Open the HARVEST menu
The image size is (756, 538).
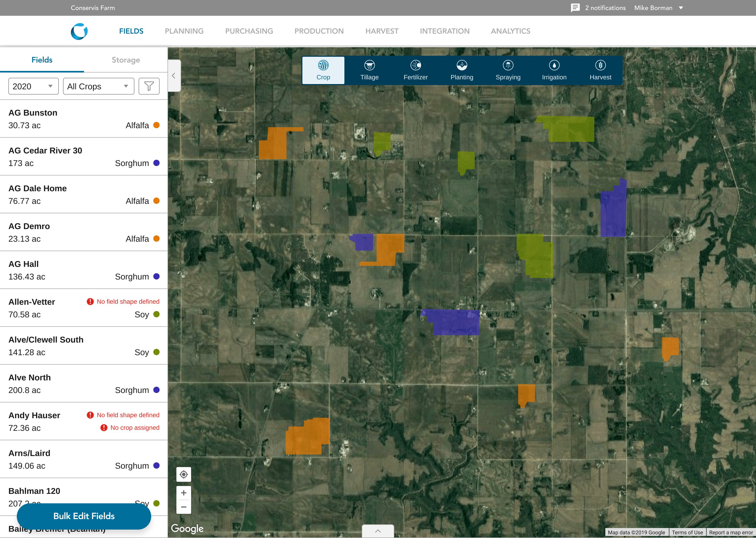[x=382, y=31]
